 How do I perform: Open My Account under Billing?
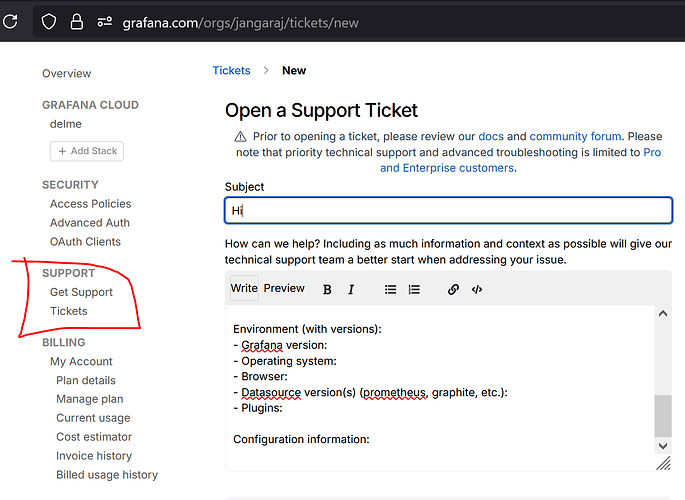pos(81,362)
